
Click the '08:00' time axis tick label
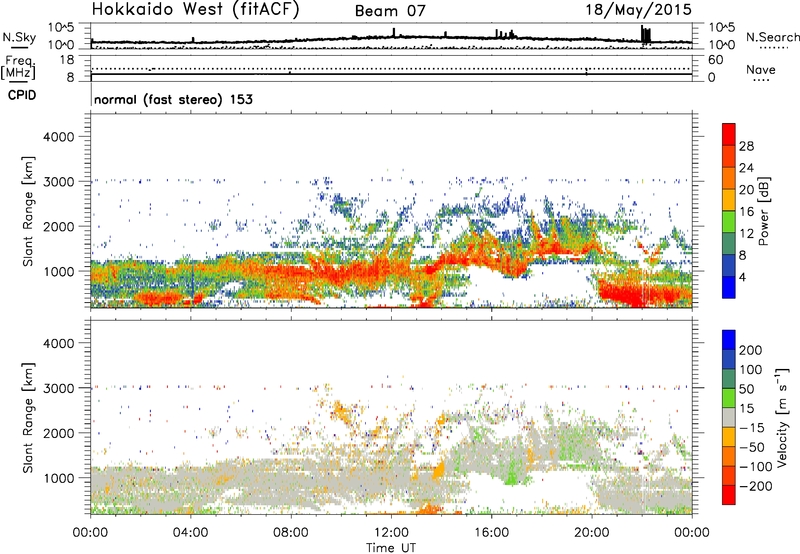[290, 533]
